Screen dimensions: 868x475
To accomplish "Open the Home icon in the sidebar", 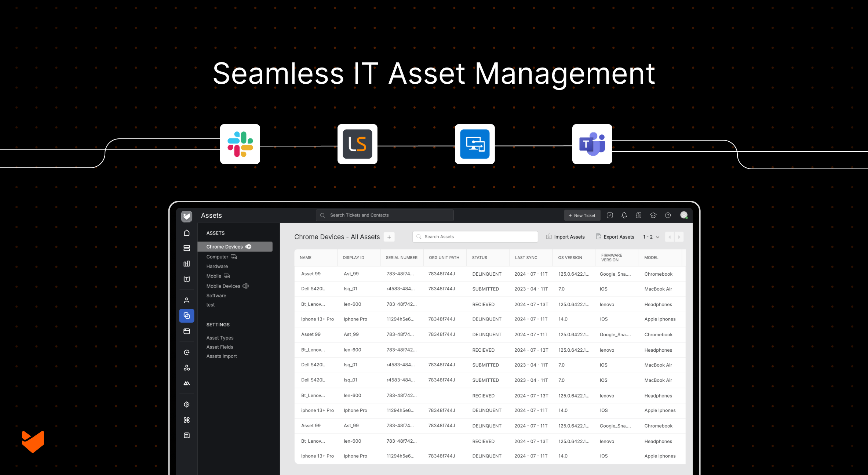I will pyautogui.click(x=187, y=233).
